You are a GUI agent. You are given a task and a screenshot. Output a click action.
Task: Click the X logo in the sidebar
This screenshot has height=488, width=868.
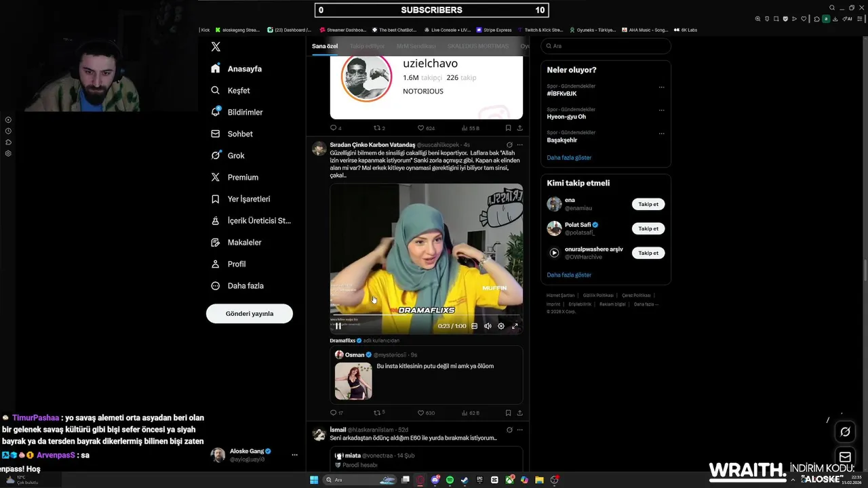point(216,47)
